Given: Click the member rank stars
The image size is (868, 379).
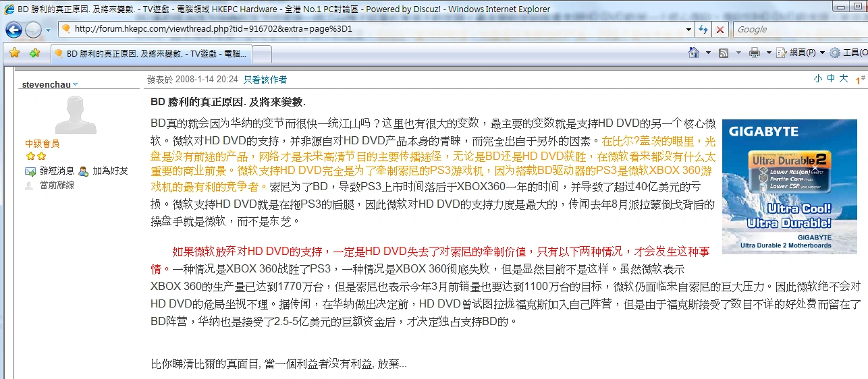Looking at the screenshot, I should coord(36,156).
